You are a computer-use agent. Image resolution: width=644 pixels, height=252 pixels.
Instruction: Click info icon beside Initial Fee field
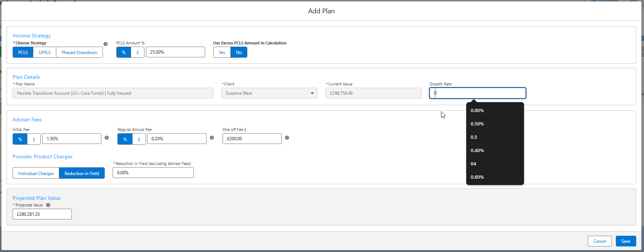pyautogui.click(x=107, y=138)
